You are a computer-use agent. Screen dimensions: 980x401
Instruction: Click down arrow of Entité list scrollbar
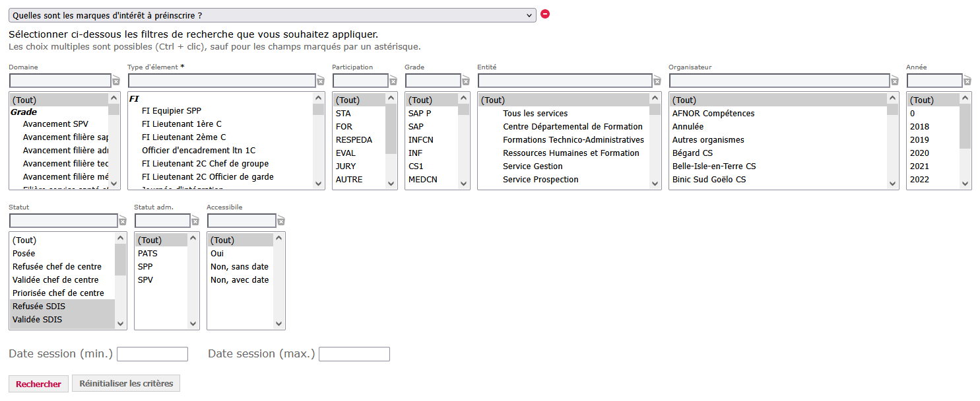click(x=655, y=184)
